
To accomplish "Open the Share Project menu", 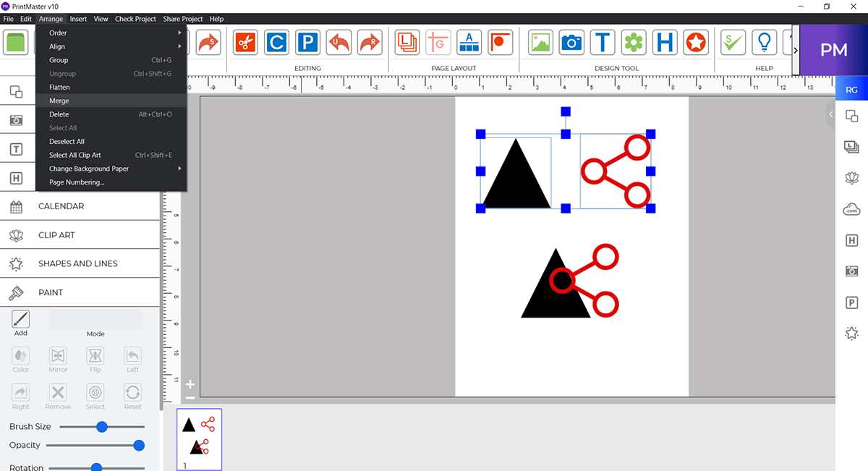I will click(183, 19).
